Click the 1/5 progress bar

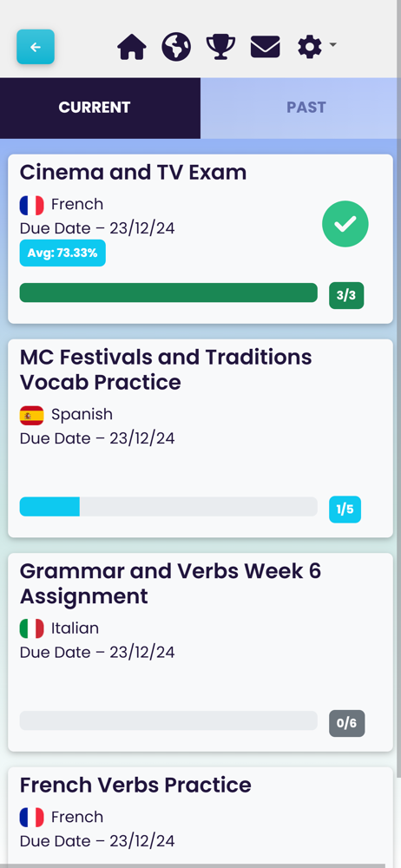point(168,507)
